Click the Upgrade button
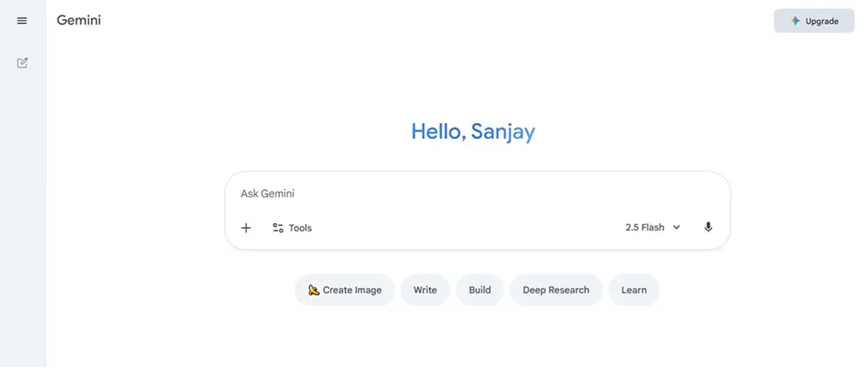 [x=814, y=21]
